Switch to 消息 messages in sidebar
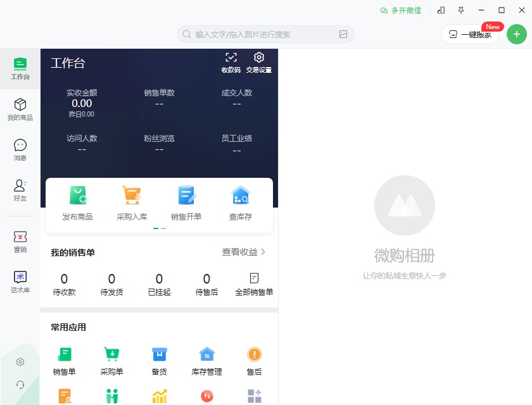The width and height of the screenshot is (532, 405). pos(20,150)
